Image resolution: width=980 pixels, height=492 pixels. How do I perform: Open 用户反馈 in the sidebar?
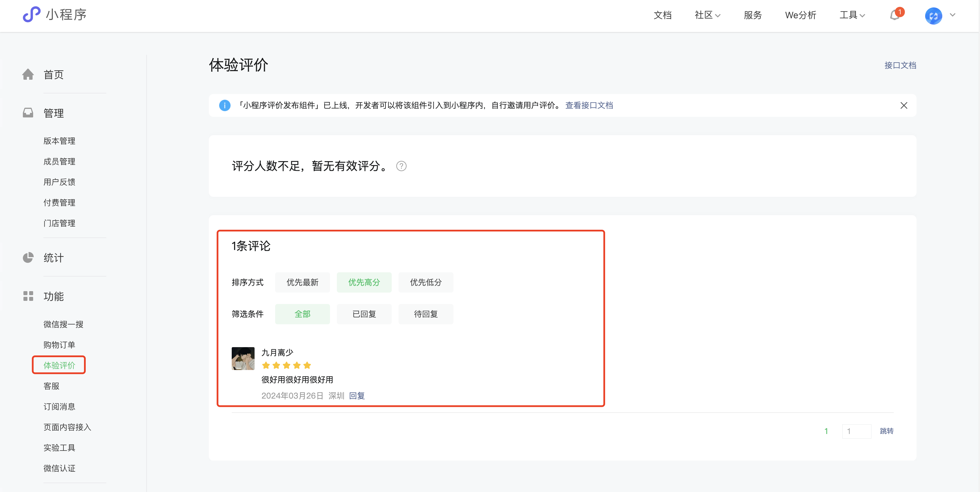pyautogui.click(x=59, y=182)
